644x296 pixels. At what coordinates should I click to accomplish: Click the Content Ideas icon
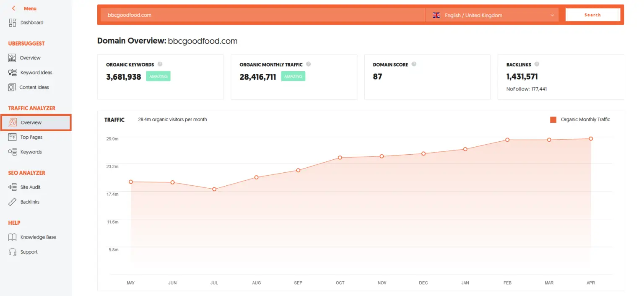[x=12, y=87]
